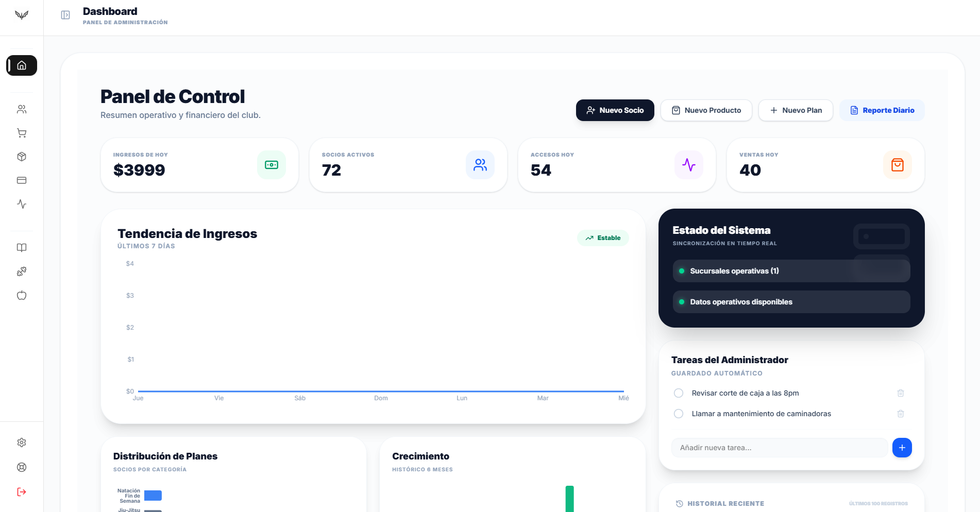Screen dimensions: 980x512
Task: Click the winged logo at top left
Action: [x=22, y=15]
